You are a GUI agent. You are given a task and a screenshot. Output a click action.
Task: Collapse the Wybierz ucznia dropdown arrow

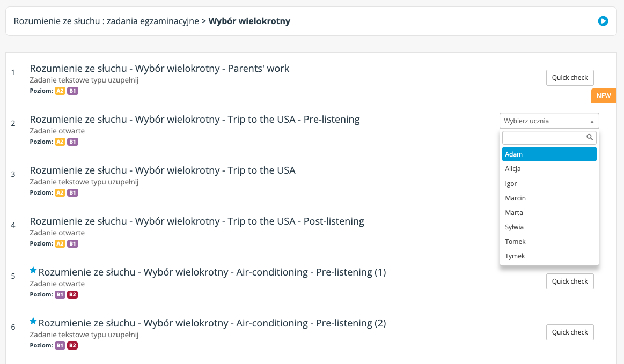[592, 121]
